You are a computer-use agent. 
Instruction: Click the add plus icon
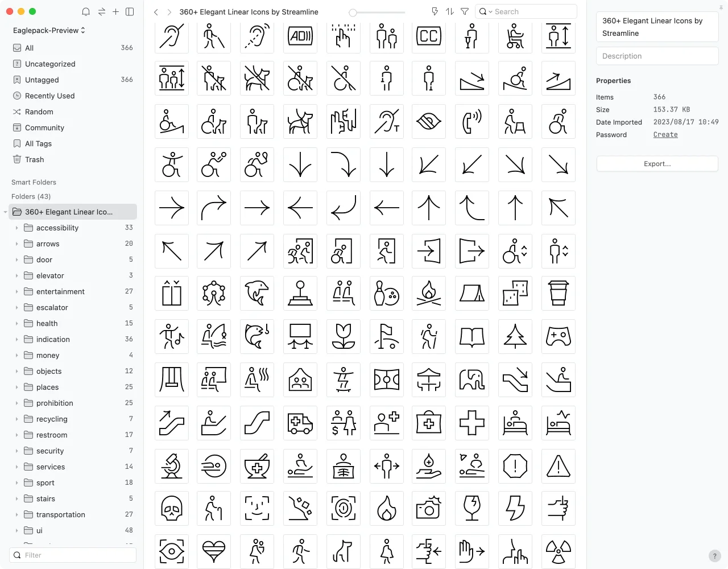tap(115, 11)
